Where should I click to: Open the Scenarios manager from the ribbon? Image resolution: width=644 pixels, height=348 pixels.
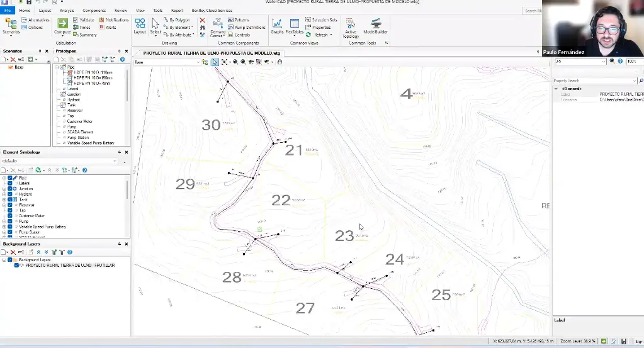pos(11,26)
